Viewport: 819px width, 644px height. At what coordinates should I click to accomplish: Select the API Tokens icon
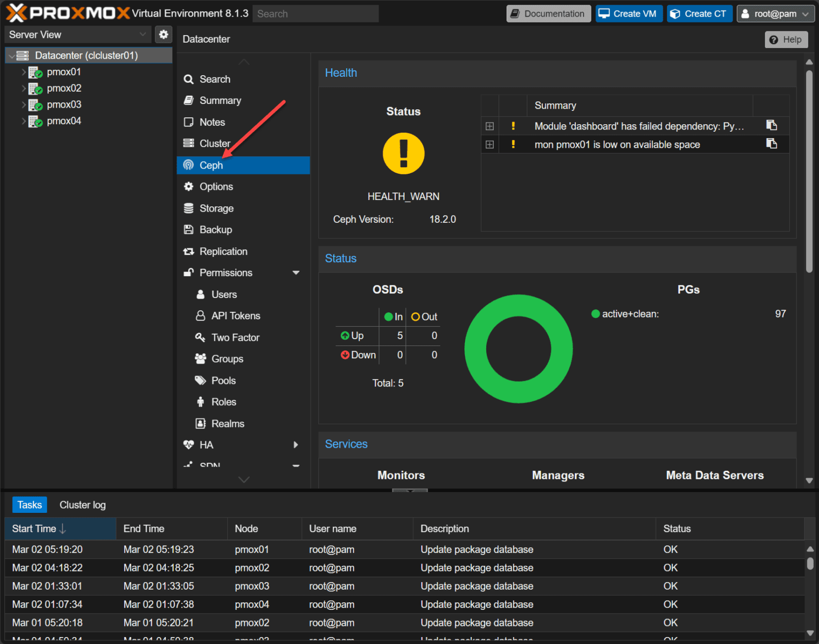tap(201, 316)
